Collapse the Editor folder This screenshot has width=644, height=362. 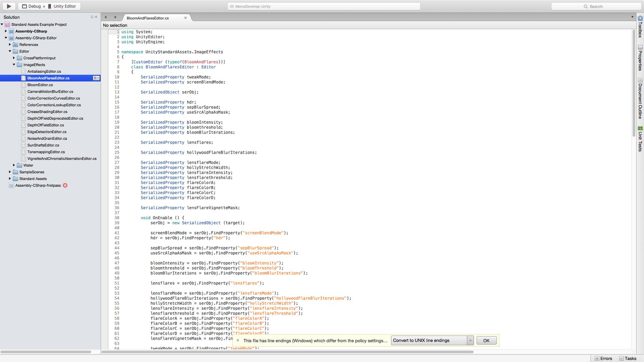click(10, 51)
